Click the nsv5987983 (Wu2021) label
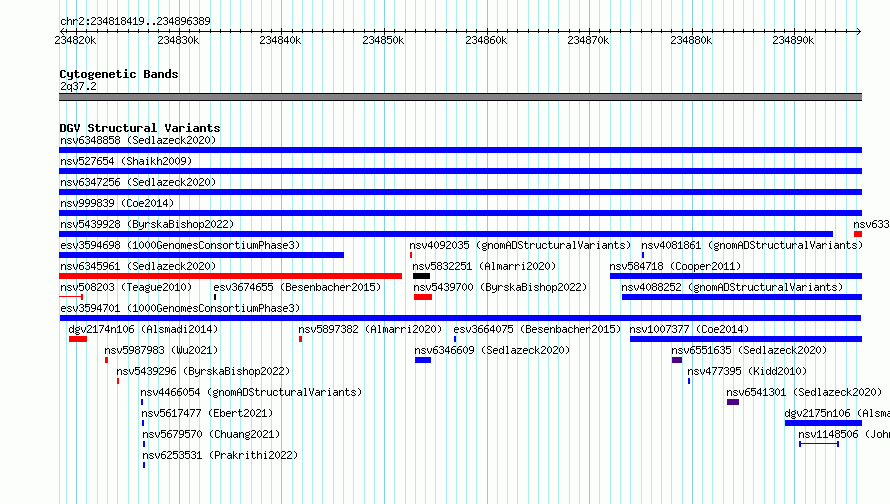This screenshot has width=890, height=504. click(161, 350)
